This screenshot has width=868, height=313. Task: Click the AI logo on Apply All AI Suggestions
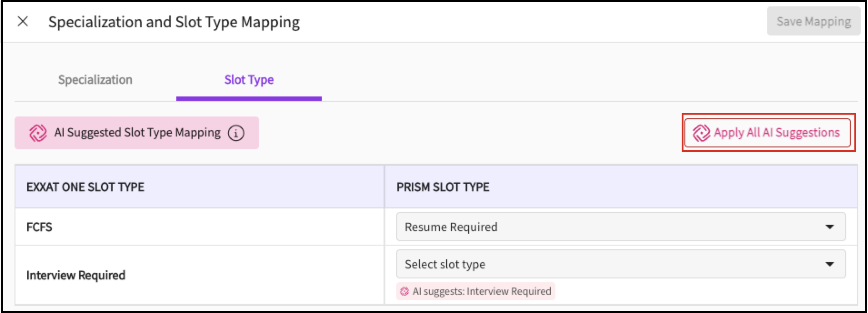(x=701, y=133)
